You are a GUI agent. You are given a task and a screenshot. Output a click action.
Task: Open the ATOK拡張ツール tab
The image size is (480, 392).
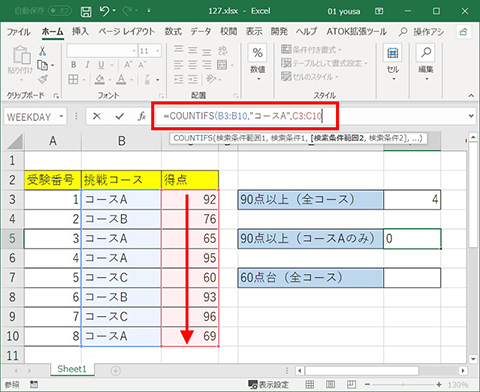click(357, 32)
